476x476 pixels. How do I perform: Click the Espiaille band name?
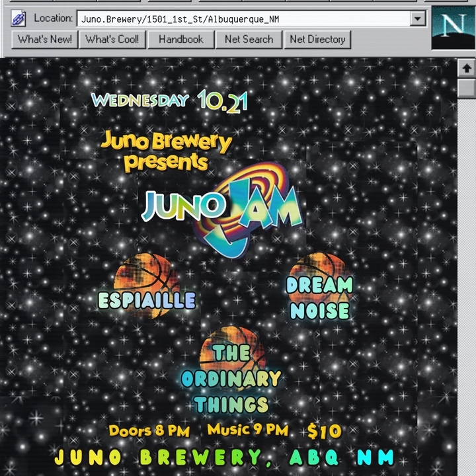[147, 300]
